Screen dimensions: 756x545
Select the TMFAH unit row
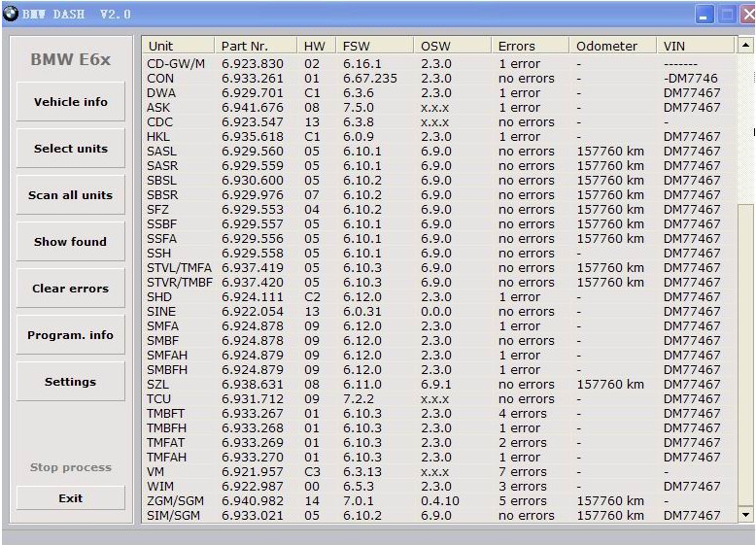tap(439, 457)
